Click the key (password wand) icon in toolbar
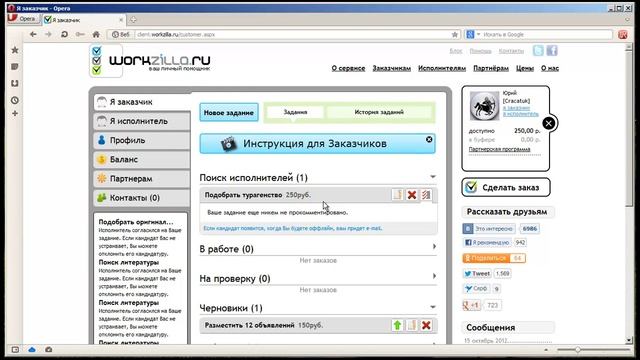 [x=80, y=34]
